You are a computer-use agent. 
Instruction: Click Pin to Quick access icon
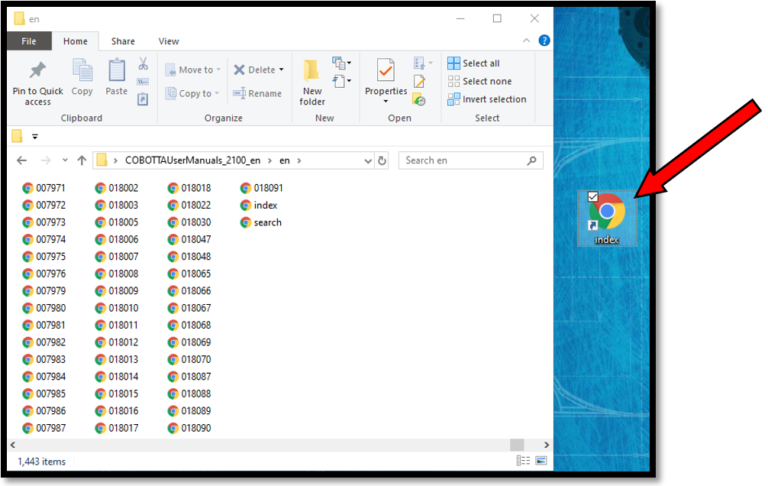pyautogui.click(x=37, y=72)
